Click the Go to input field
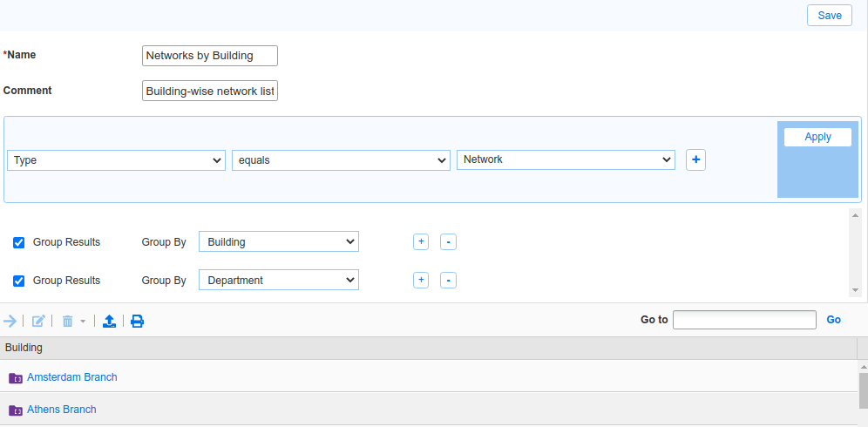Image resolution: width=868 pixels, height=427 pixels. tap(744, 320)
